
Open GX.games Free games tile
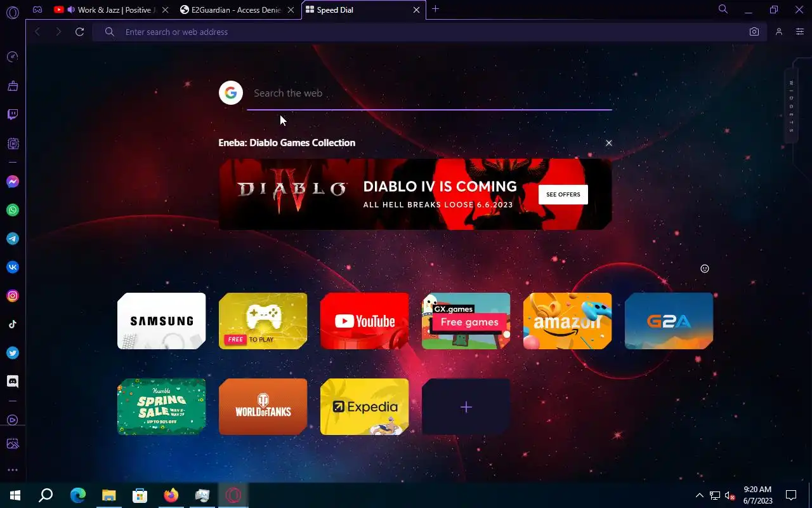click(x=466, y=321)
